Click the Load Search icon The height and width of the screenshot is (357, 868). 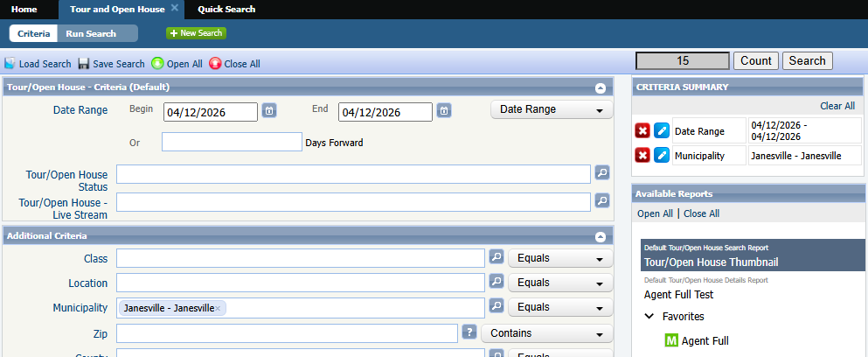tap(10, 64)
